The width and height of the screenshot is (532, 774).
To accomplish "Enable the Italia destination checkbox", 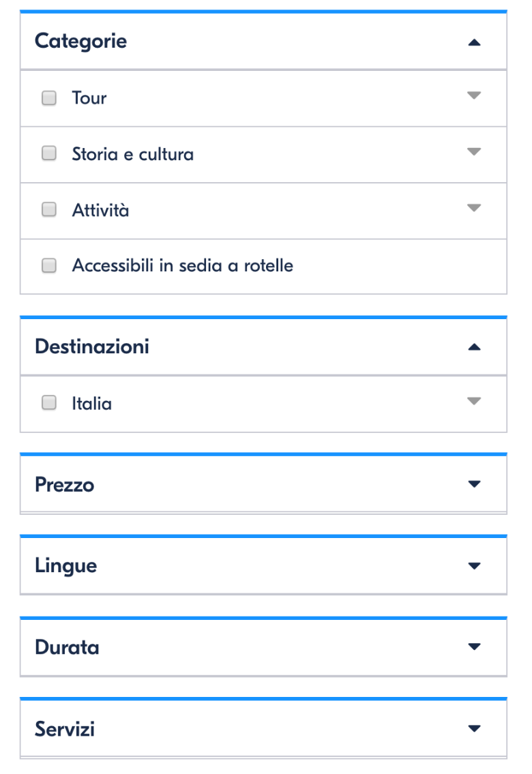I will [x=48, y=403].
